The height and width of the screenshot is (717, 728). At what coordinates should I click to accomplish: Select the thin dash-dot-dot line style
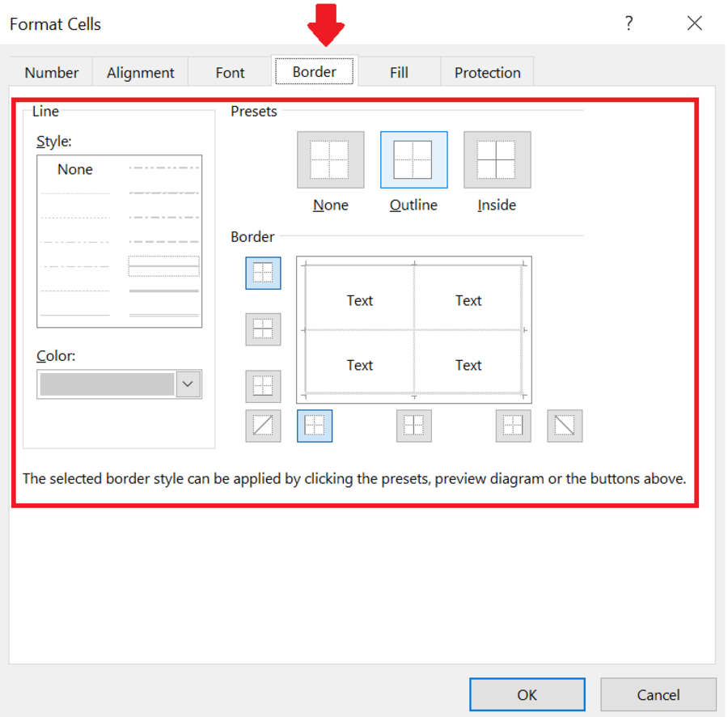(75, 242)
